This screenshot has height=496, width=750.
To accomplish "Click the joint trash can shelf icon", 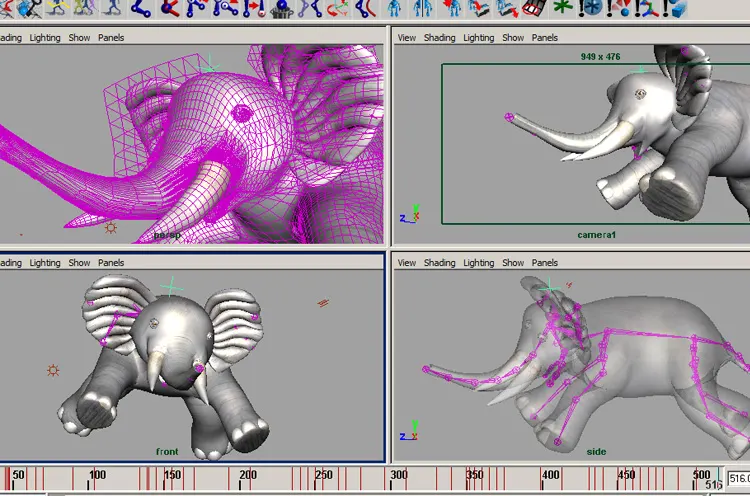I will point(282,9).
